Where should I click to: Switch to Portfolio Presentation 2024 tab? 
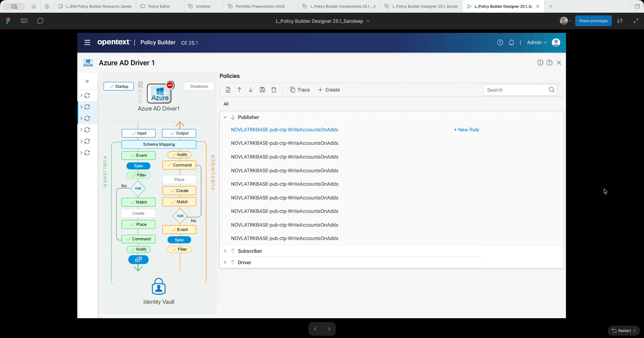point(260,6)
